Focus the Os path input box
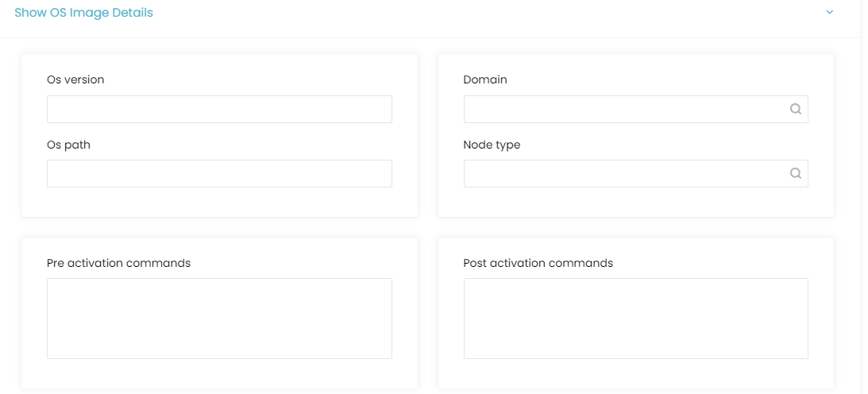The height and width of the screenshot is (394, 868). pos(219,173)
